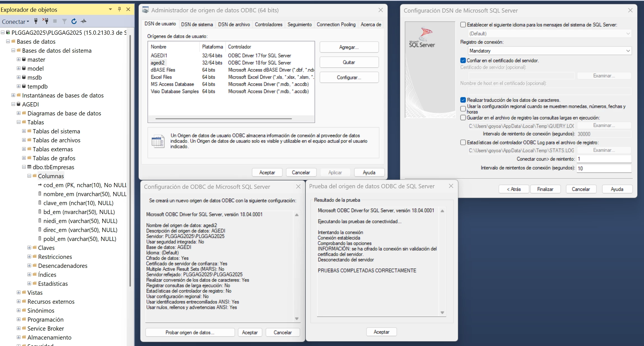The image size is (644, 346).
Task: Uncheck Confiar en el certificado del servidor
Action: click(463, 60)
